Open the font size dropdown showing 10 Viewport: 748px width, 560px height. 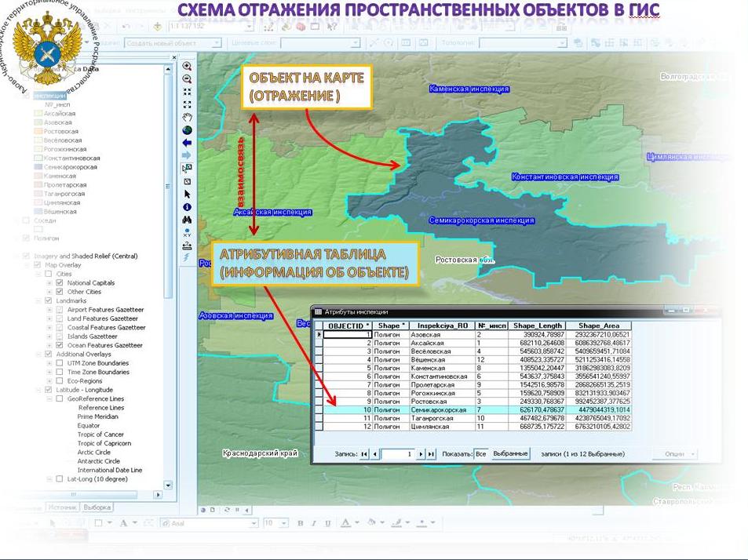pyautogui.click(x=284, y=523)
